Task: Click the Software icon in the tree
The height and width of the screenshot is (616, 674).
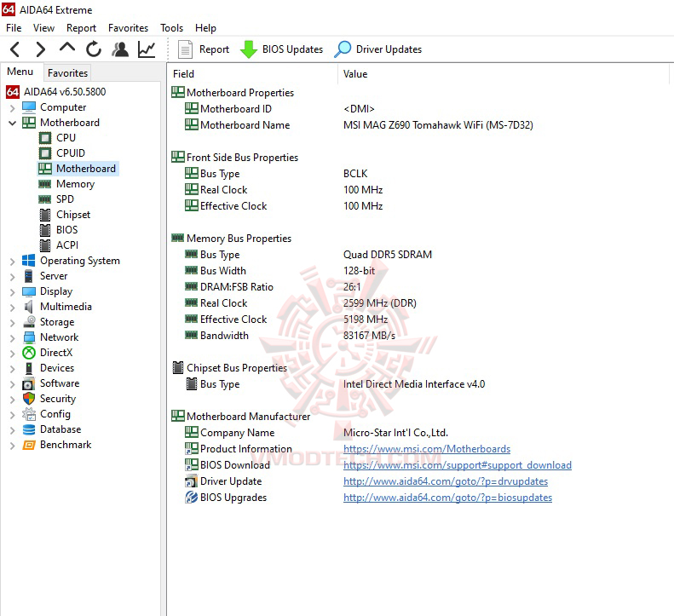Action: click(x=29, y=383)
